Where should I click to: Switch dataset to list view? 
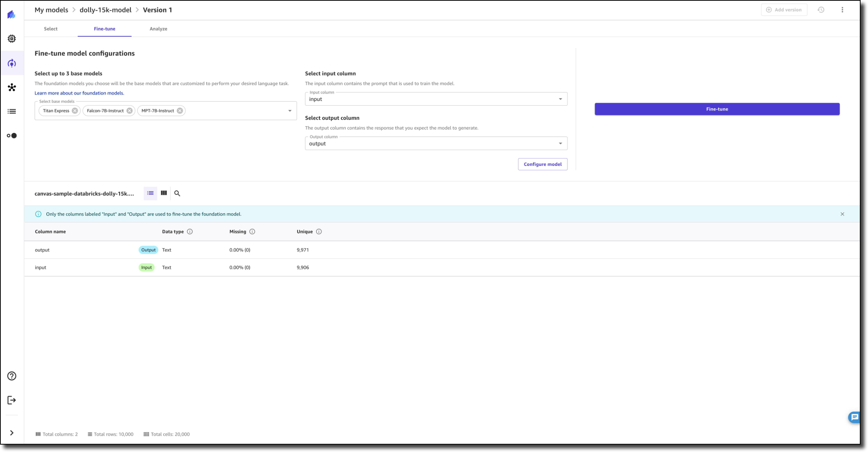click(x=150, y=193)
